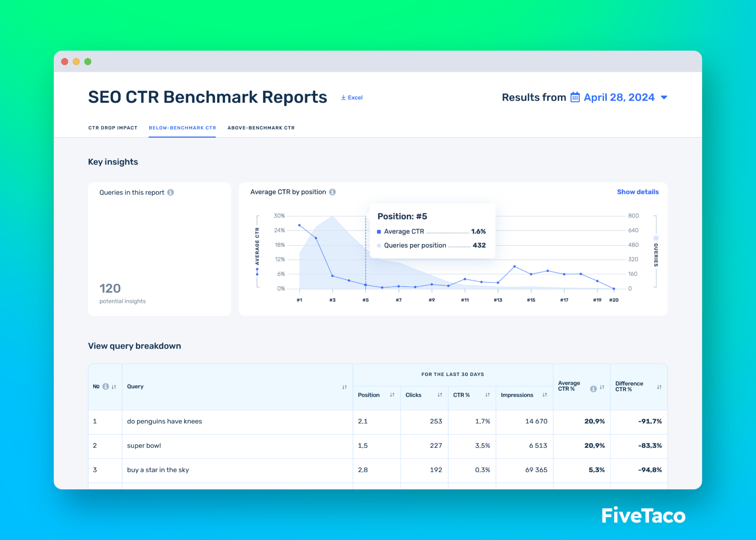Click info icon beside Average CTR by position

pos(333,192)
